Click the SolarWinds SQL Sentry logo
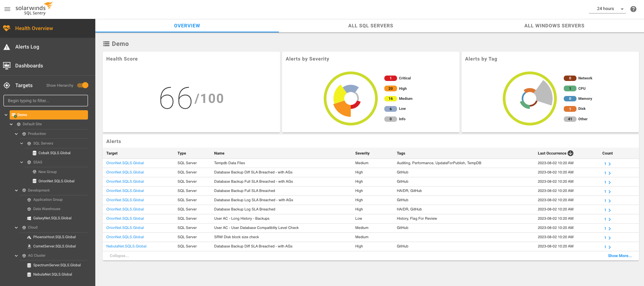The height and width of the screenshot is (286, 644). pyautogui.click(x=34, y=9)
